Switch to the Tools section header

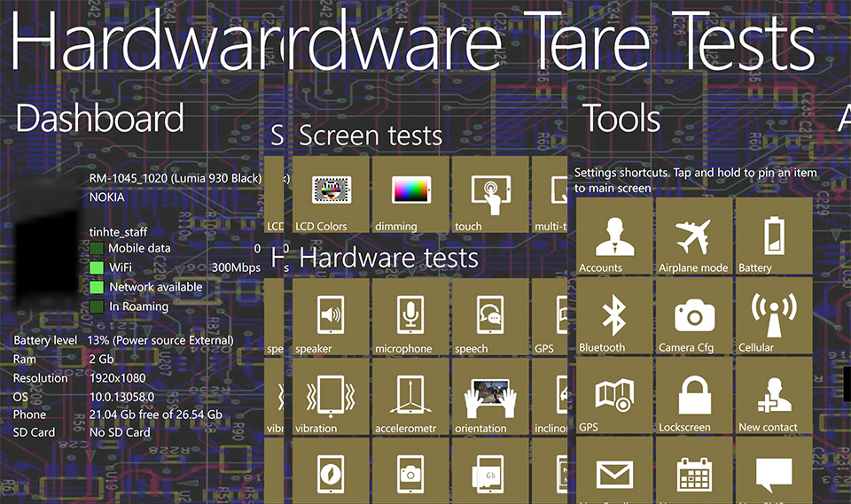(x=622, y=118)
